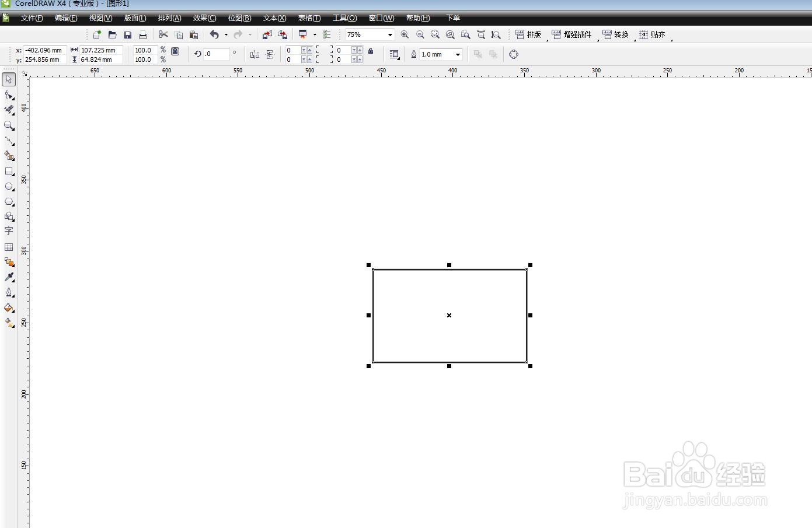Select the Basic Shapes tool
This screenshot has width=812, height=528.
tap(9, 216)
